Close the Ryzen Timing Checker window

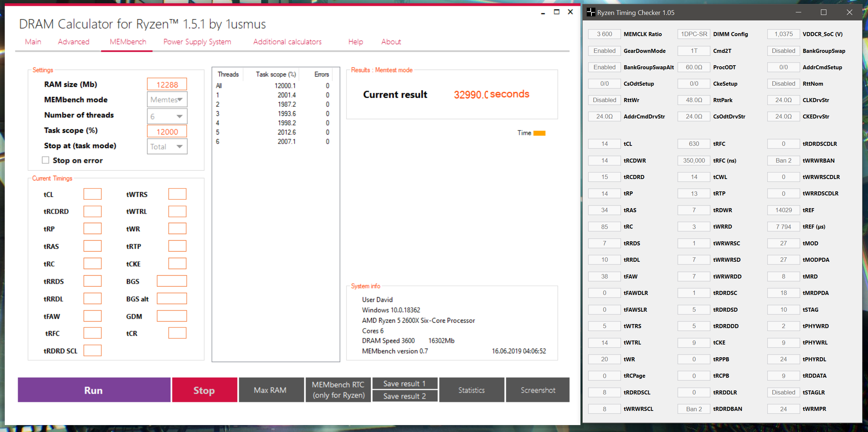coord(849,12)
